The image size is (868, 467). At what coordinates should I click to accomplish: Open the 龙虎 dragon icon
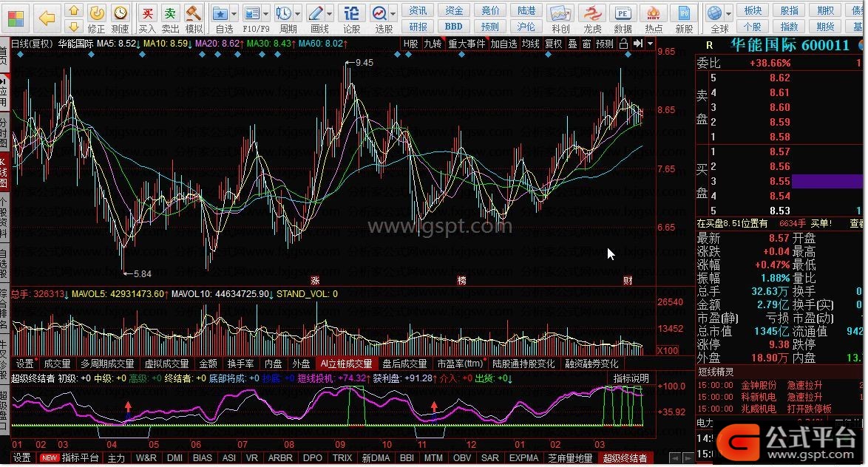pos(592,13)
